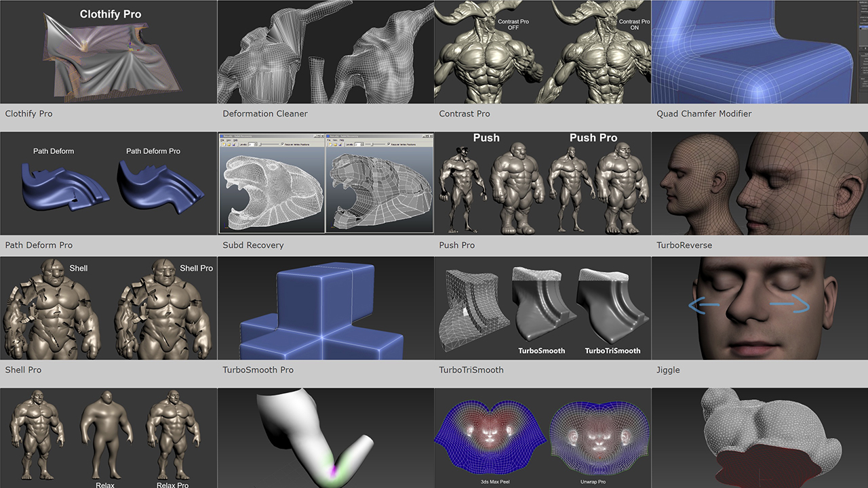Select the Quad Chamfer Modifier preview image
868x488 pixels.
tap(759, 52)
